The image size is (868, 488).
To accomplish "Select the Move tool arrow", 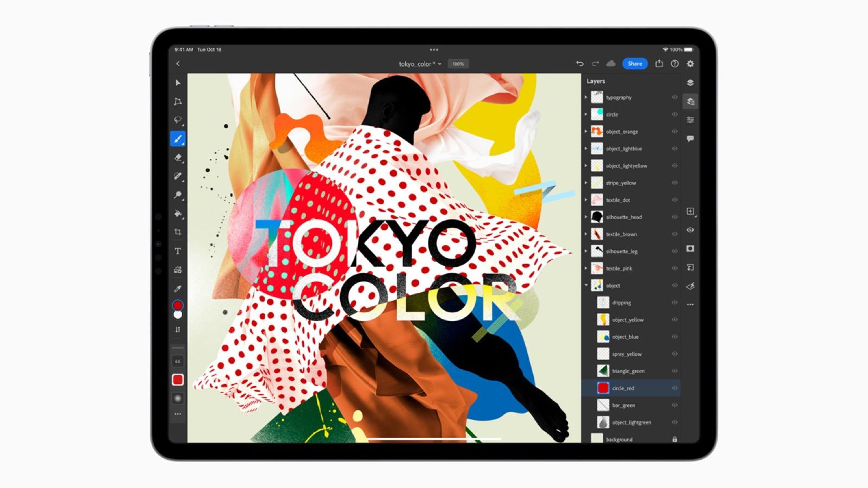I will [177, 83].
